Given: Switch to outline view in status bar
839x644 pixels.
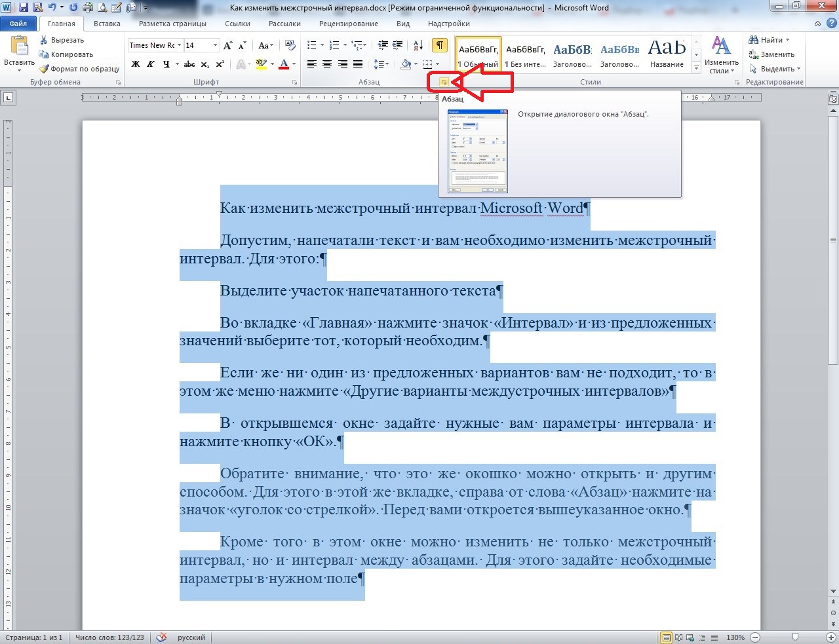Looking at the screenshot, I should click(703, 637).
